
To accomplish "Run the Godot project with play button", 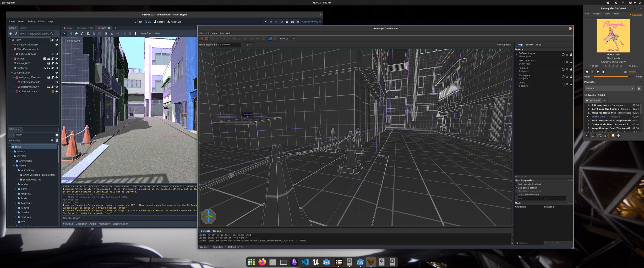I will click(265, 22).
